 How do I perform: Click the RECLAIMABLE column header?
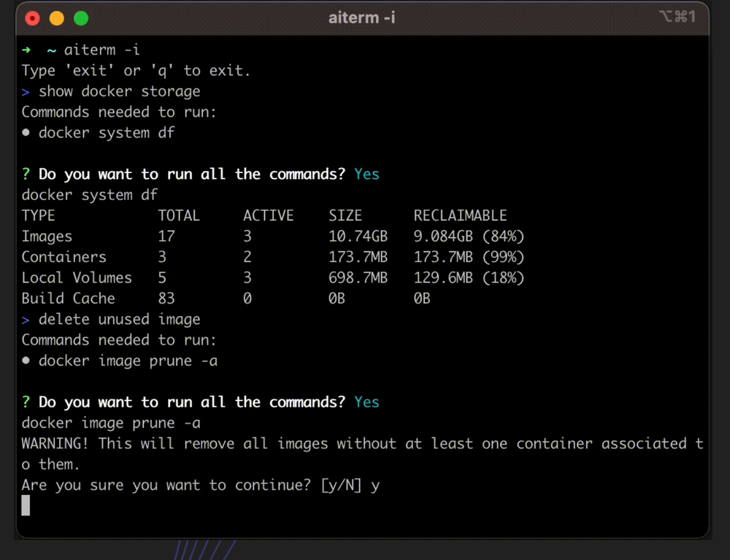pyautogui.click(x=460, y=215)
